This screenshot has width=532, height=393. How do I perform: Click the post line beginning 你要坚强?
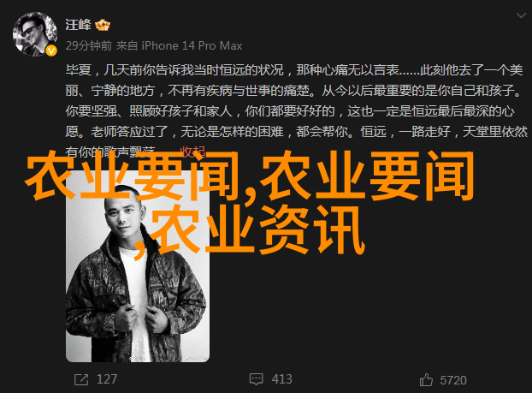click(290, 111)
